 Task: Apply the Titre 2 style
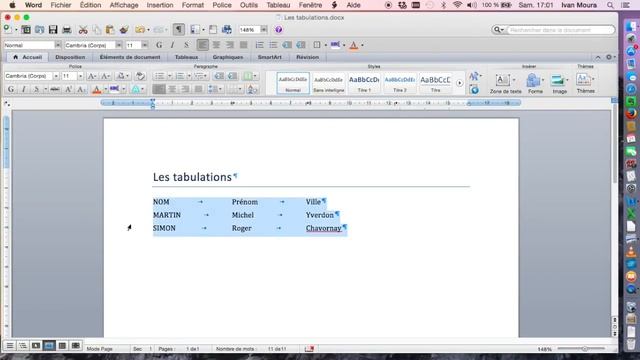pos(400,83)
